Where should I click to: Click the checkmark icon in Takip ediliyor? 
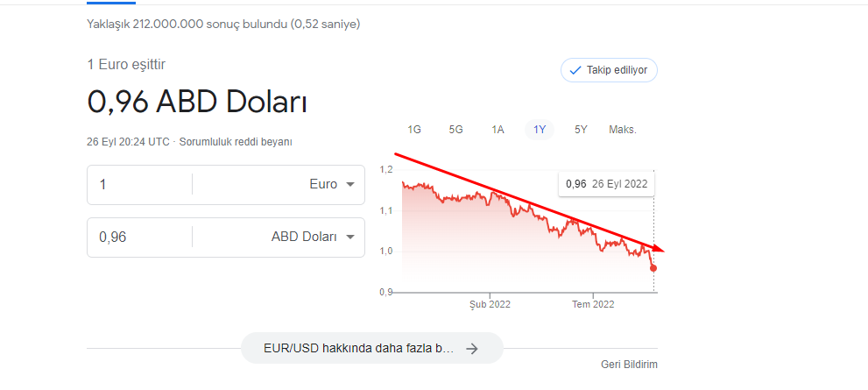575,70
